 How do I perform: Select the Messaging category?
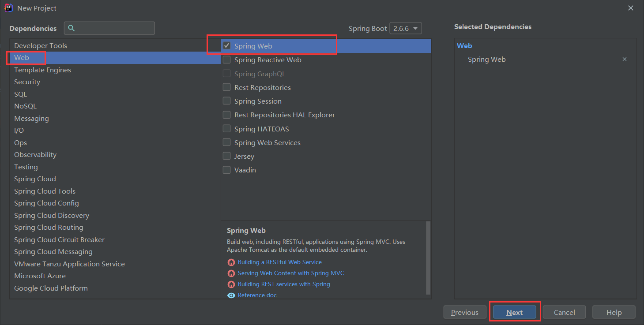pos(115,118)
